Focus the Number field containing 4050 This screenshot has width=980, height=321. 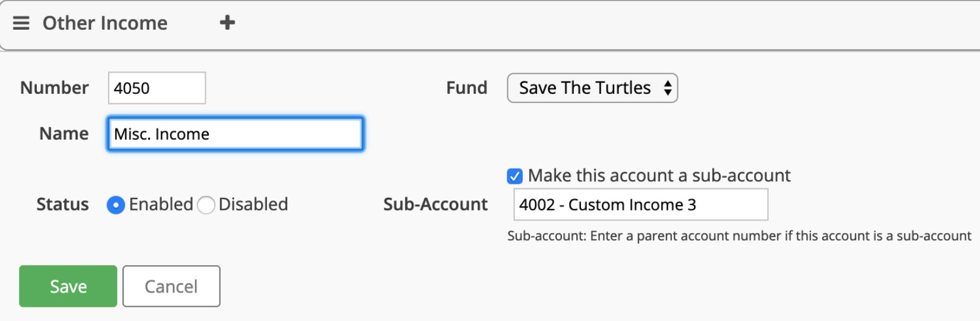pos(157,88)
